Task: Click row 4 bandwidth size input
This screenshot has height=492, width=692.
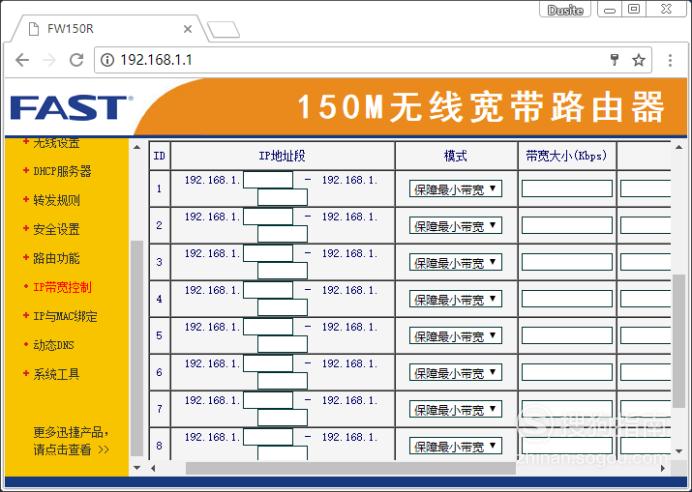Action: [x=567, y=298]
